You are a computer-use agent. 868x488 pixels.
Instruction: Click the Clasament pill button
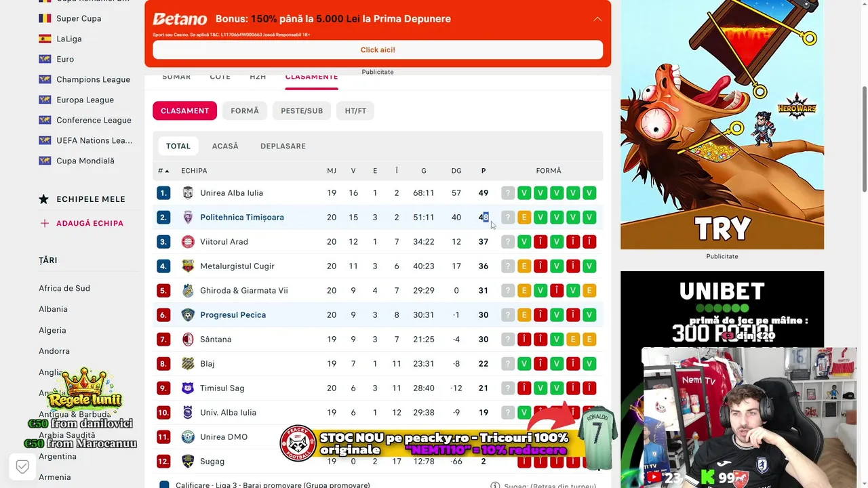tap(184, 110)
